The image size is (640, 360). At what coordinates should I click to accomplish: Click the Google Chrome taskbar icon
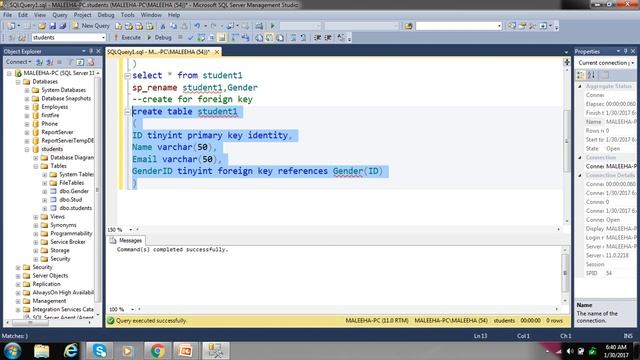click(x=158, y=351)
